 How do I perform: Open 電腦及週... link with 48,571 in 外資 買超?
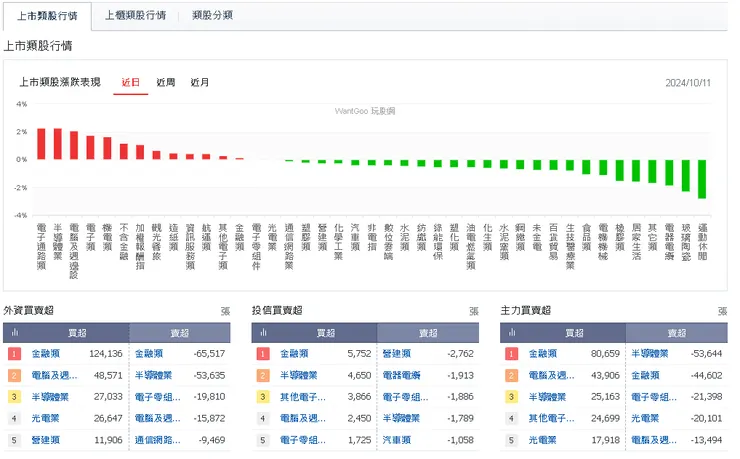click(54, 376)
